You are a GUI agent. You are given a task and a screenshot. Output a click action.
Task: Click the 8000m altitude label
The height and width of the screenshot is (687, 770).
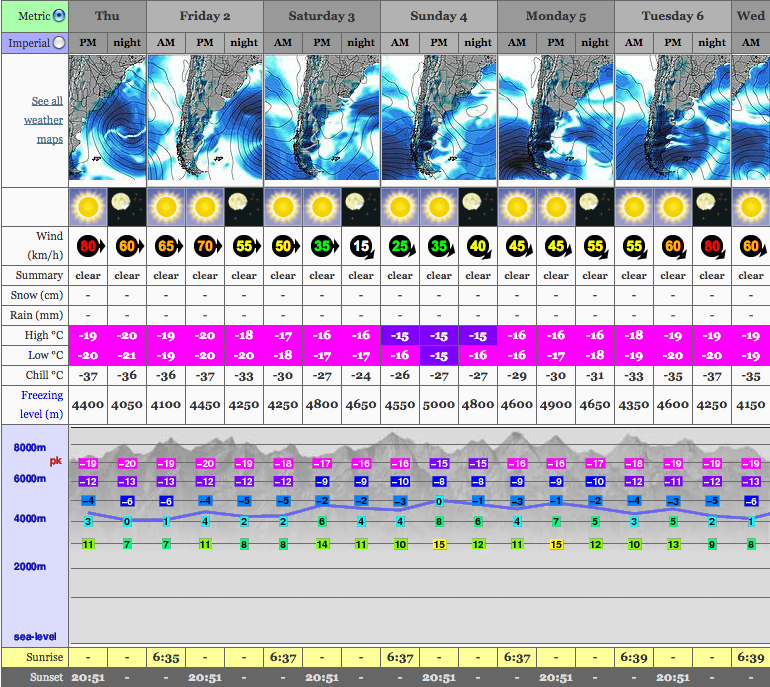30,447
